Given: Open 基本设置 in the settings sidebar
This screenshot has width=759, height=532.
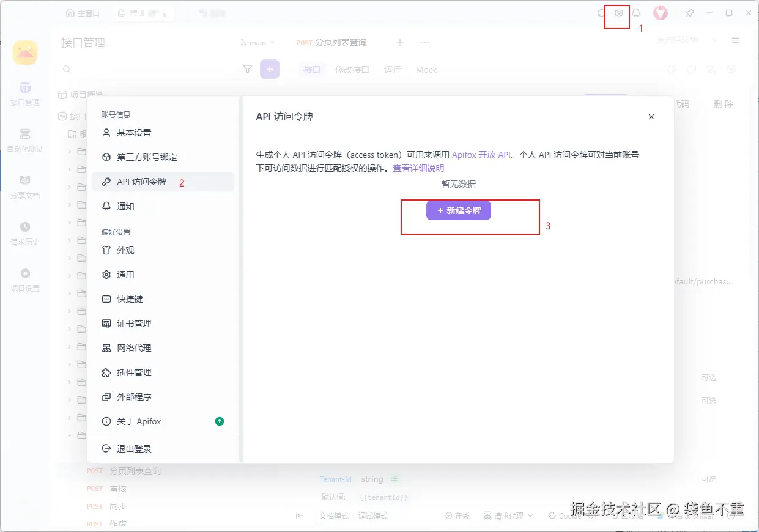Looking at the screenshot, I should tap(163, 133).
